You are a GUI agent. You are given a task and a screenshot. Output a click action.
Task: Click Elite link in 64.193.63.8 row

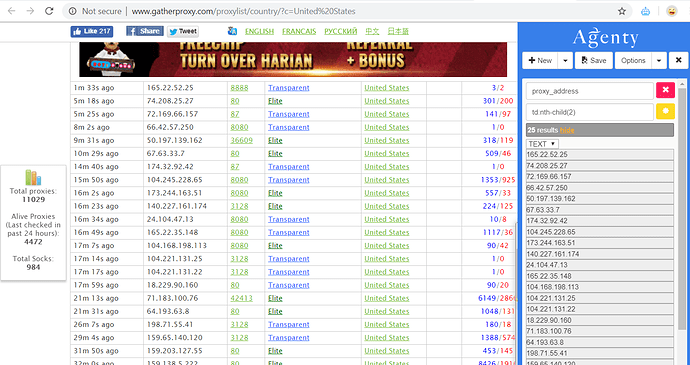(275, 311)
